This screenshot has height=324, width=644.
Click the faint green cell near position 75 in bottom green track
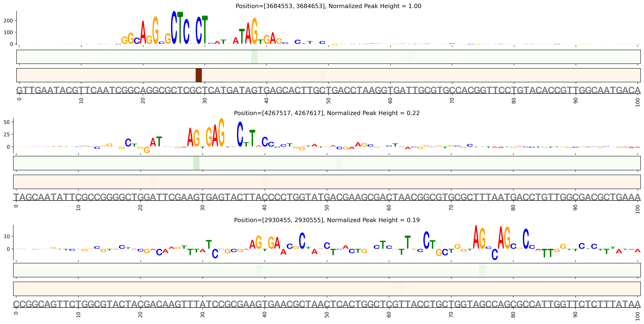482,270
